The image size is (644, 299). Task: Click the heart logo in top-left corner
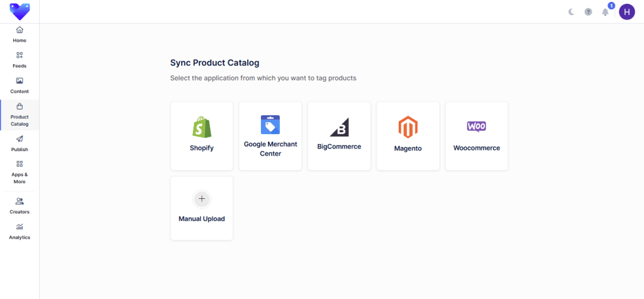[19, 11]
